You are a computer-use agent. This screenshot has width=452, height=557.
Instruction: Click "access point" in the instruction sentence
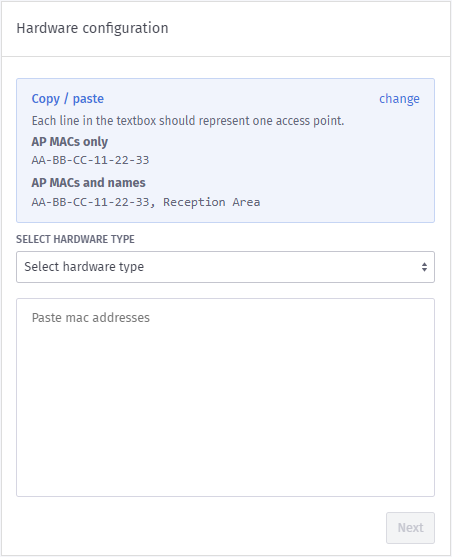pos(309,121)
